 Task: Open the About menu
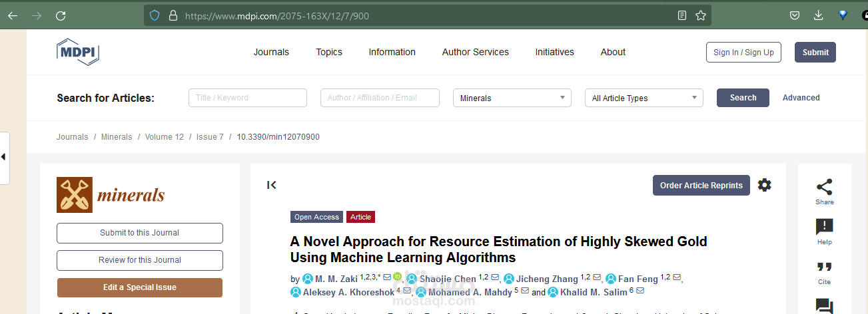[x=613, y=52]
